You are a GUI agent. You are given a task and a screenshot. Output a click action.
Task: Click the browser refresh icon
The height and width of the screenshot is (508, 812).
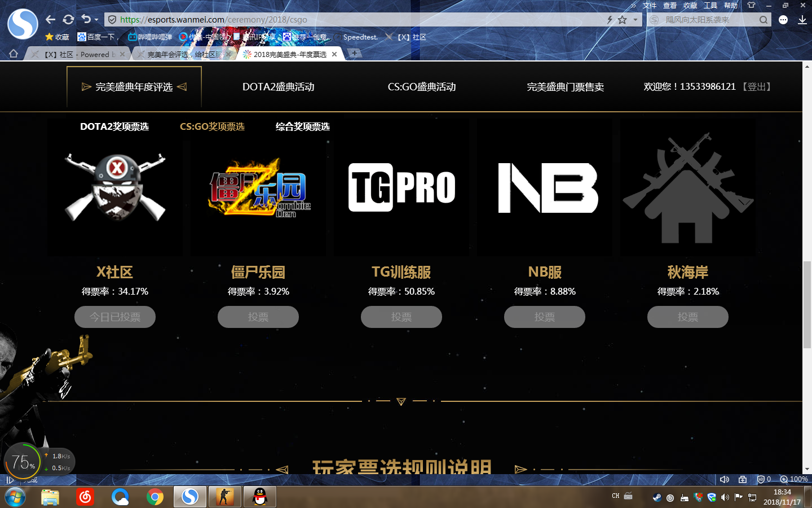click(68, 19)
